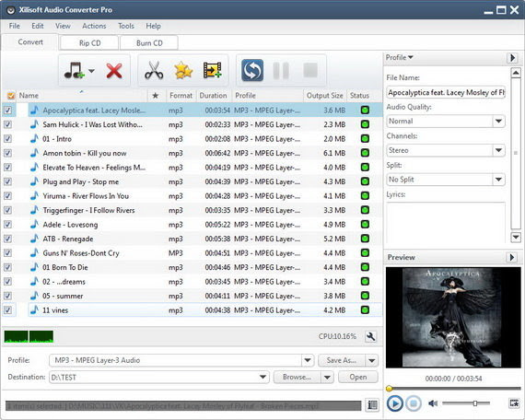
Task: Open the Add file dropdown arrow
Action: 91,71
